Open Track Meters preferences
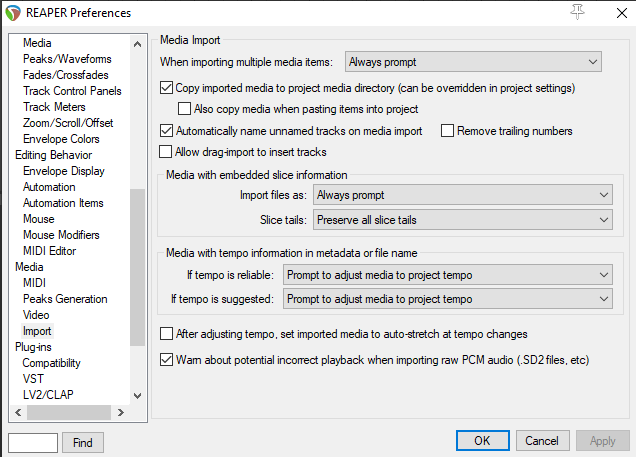This screenshot has height=457, width=636. click(x=54, y=107)
